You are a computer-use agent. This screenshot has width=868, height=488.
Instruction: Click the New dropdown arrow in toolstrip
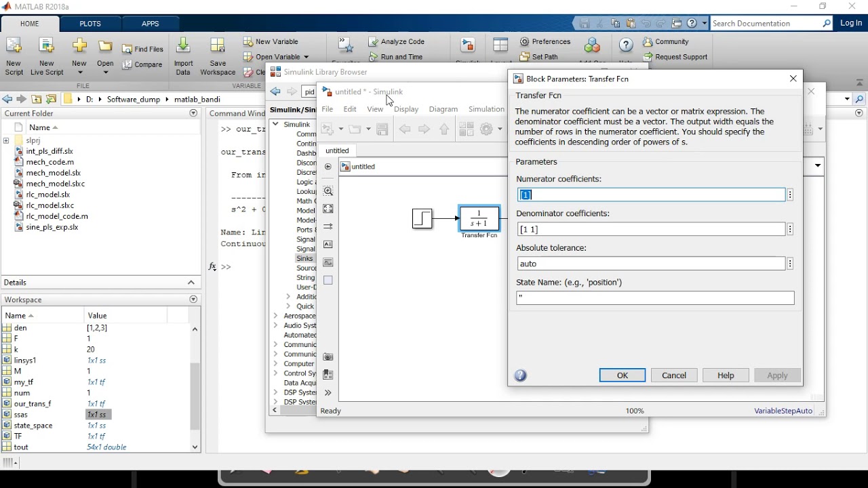[79, 73]
